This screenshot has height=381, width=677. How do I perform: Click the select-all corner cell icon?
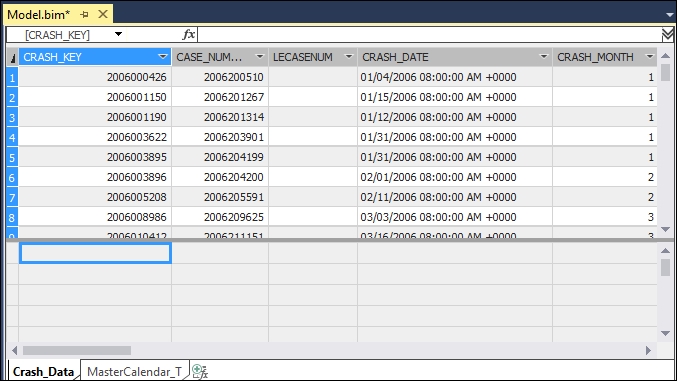coord(13,57)
